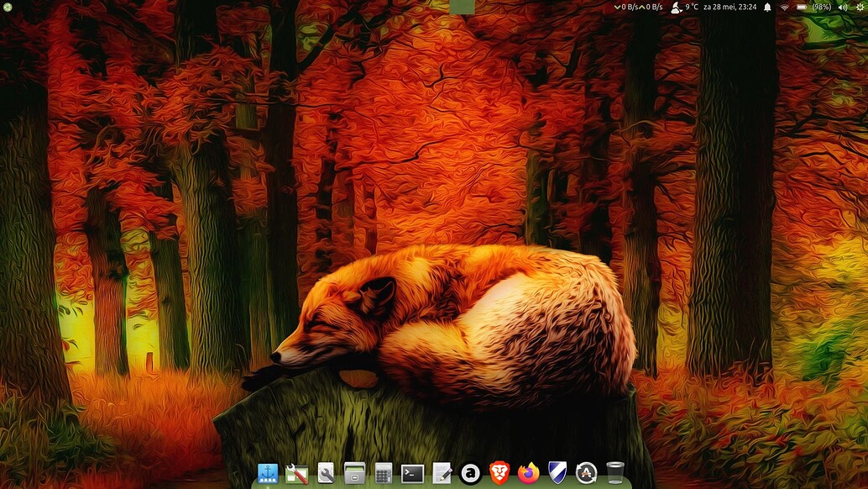The height and width of the screenshot is (489, 868).
Task: Open the disk utility wrench icon in dock
Action: point(326,474)
